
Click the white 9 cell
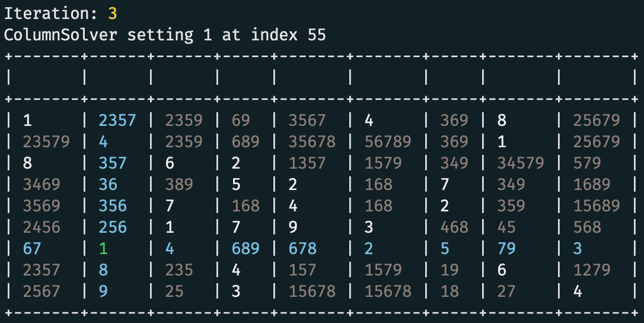coord(293,227)
